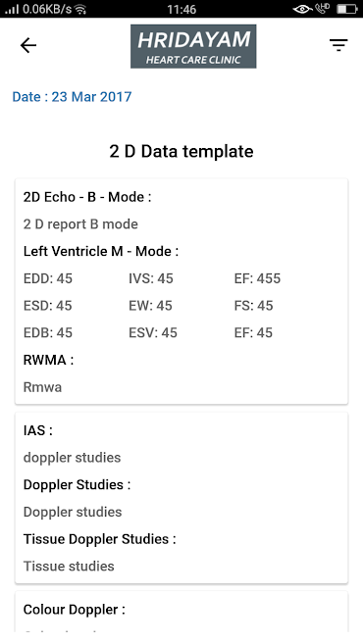Tap the battery icon in status bar
Image resolution: width=363 pixels, height=644 pixels.
(x=347, y=9)
